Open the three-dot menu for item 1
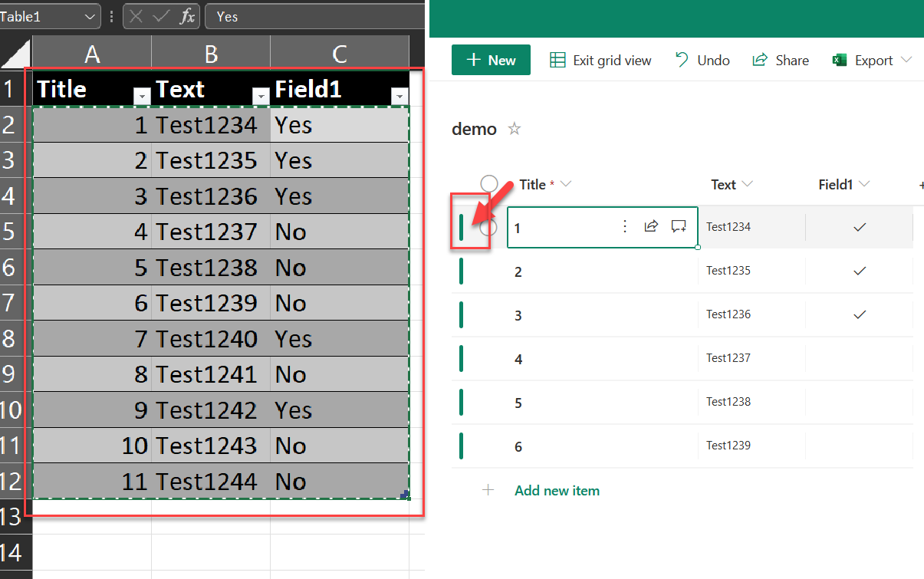Viewport: 924px width, 579px height. tap(624, 226)
